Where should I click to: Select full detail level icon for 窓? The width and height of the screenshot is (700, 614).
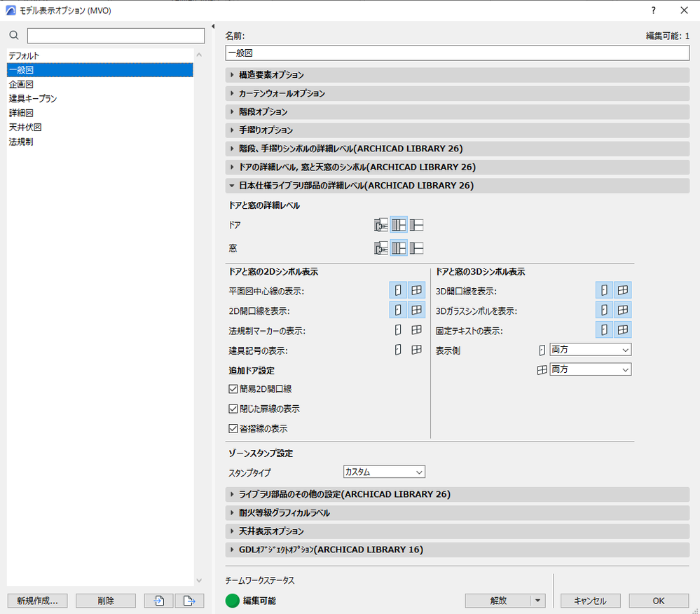[x=380, y=248]
